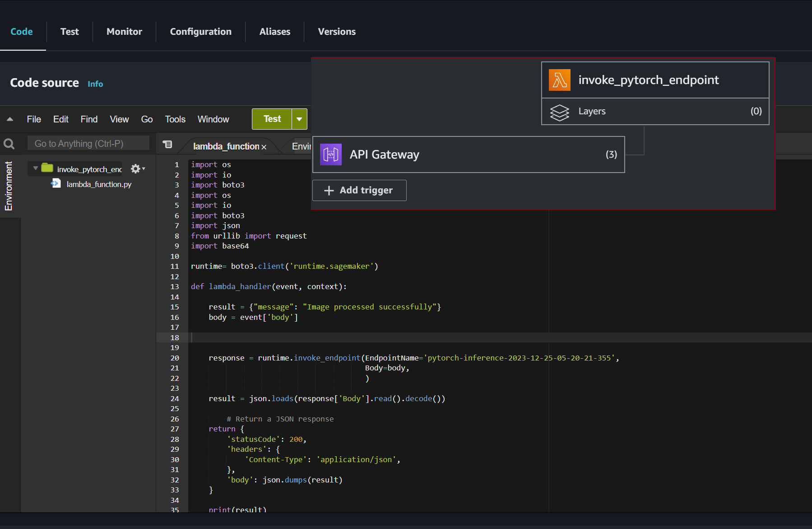This screenshot has width=812, height=529.
Task: Click the "Image processed successfully" string
Action: [x=370, y=307]
